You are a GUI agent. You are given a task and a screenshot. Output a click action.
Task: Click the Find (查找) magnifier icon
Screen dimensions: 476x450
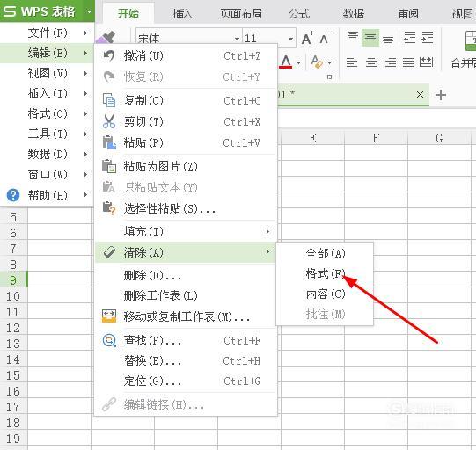click(x=109, y=340)
